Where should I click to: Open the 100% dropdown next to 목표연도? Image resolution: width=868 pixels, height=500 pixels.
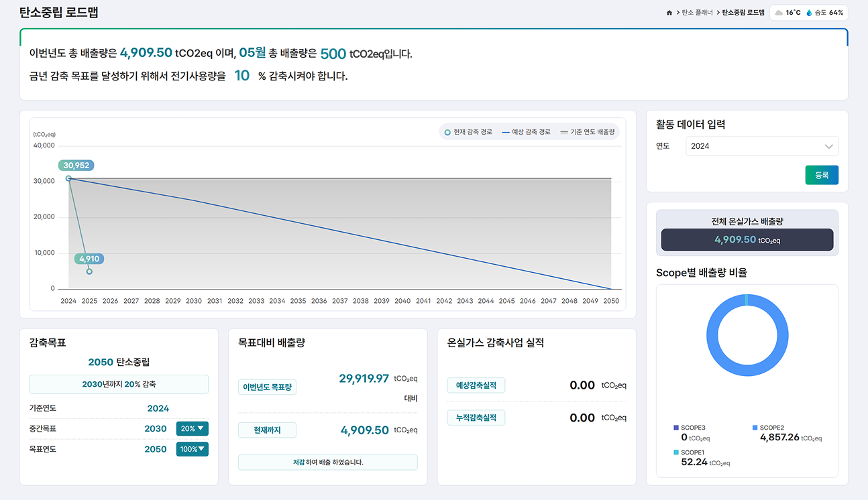pos(193,449)
